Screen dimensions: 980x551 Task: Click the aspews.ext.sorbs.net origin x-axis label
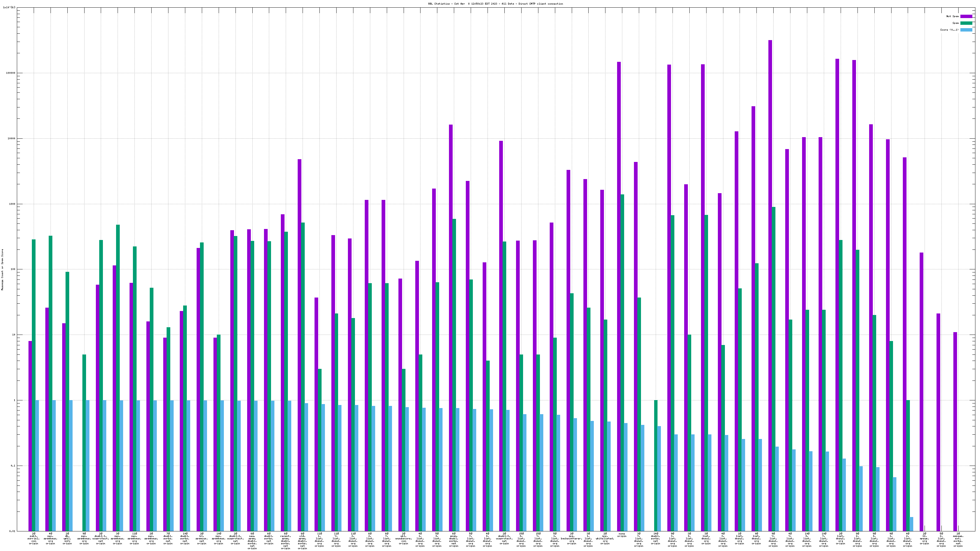pyautogui.click(x=958, y=540)
